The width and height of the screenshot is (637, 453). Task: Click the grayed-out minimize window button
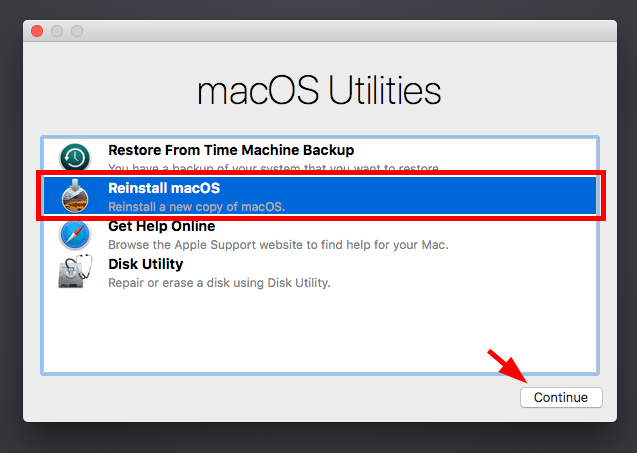(x=57, y=31)
